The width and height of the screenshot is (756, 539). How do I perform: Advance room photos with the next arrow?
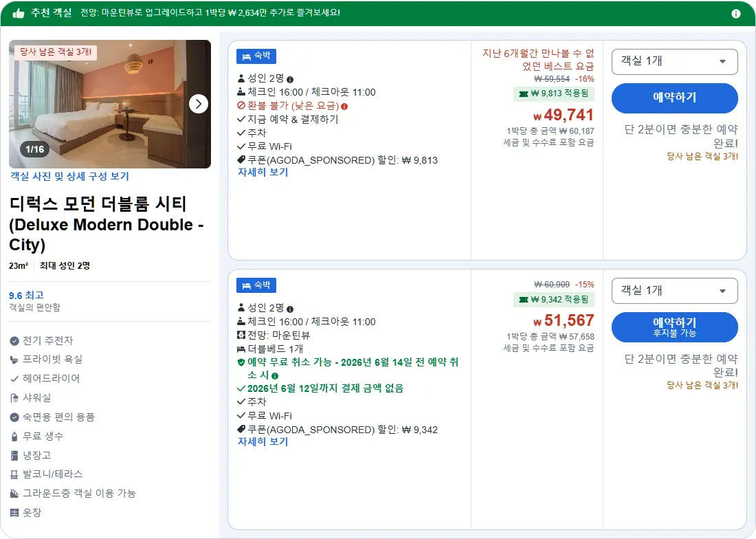pyautogui.click(x=199, y=104)
